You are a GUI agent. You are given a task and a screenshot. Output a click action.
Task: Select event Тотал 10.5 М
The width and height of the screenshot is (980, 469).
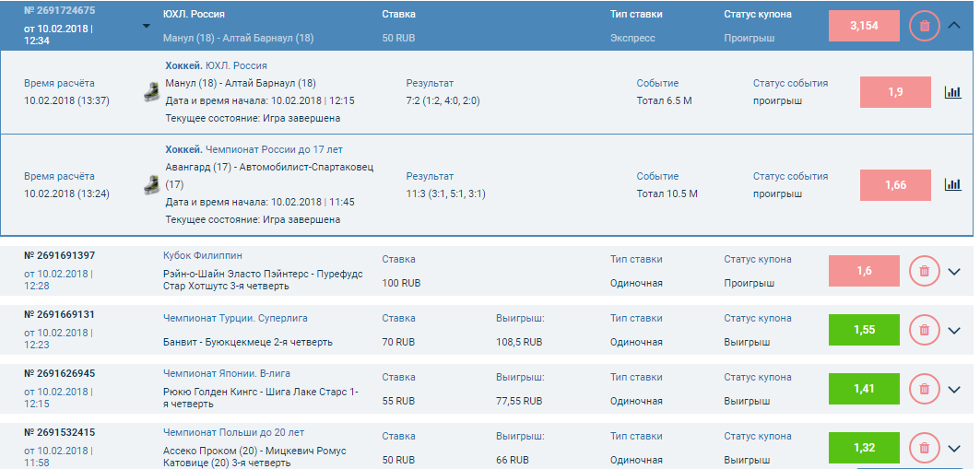tap(667, 194)
